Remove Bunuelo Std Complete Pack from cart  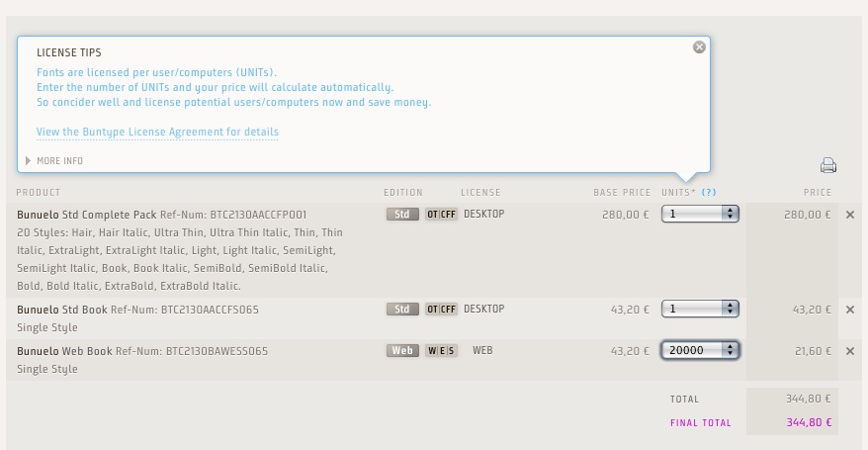[850, 214]
